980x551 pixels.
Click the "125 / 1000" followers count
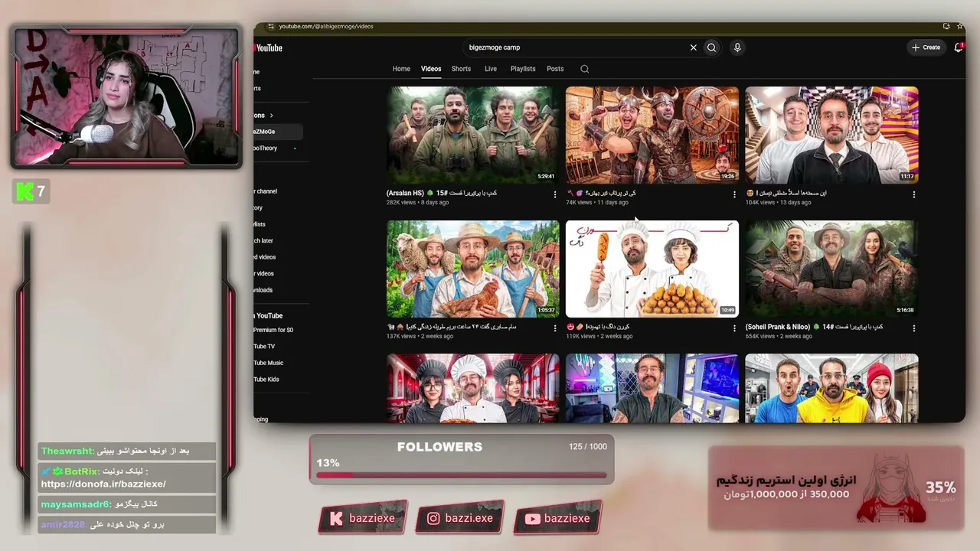click(x=588, y=447)
